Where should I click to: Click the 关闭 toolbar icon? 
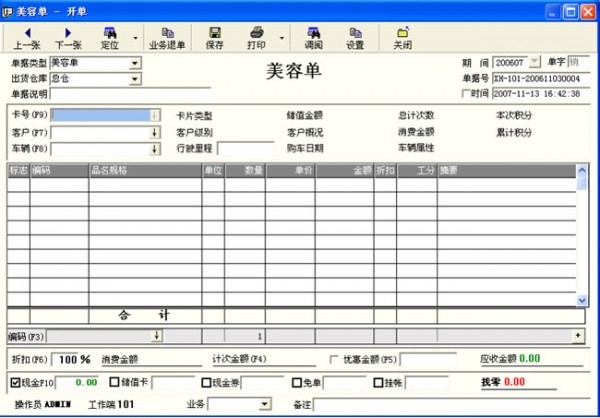click(403, 38)
